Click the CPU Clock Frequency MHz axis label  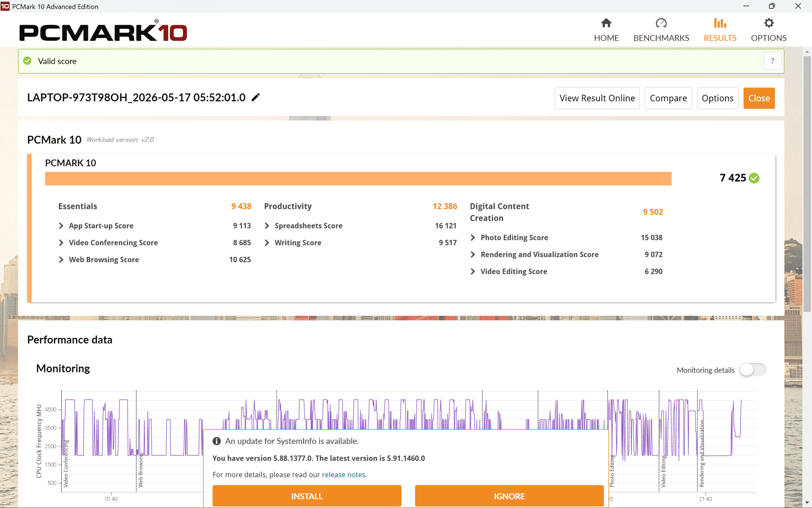pos(39,441)
